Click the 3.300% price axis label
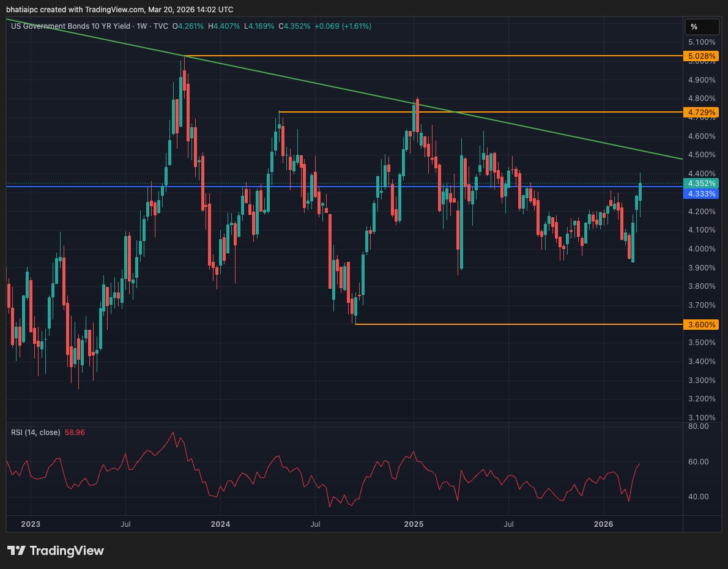Image resolution: width=728 pixels, height=569 pixels. coord(702,381)
